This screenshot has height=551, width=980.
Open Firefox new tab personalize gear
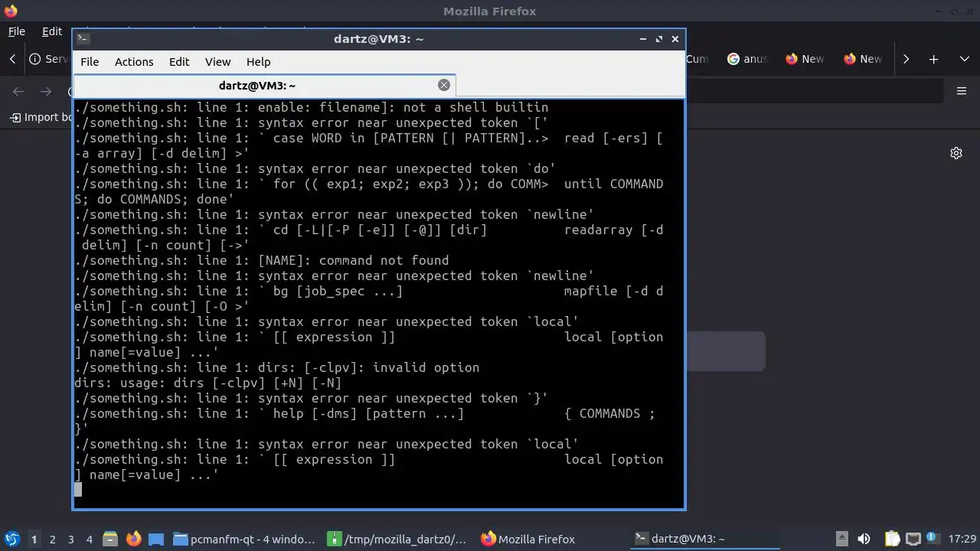pyautogui.click(x=956, y=153)
